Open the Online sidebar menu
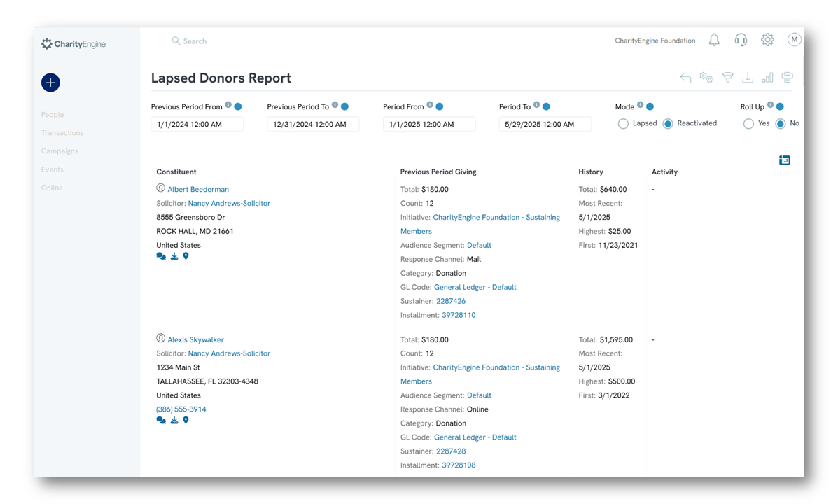The width and height of the screenshot is (831, 504). [52, 188]
